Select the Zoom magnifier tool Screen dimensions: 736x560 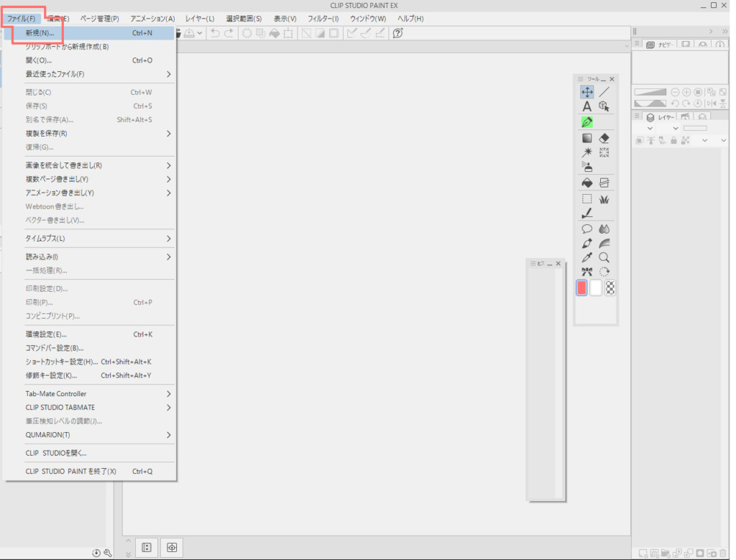coord(604,257)
